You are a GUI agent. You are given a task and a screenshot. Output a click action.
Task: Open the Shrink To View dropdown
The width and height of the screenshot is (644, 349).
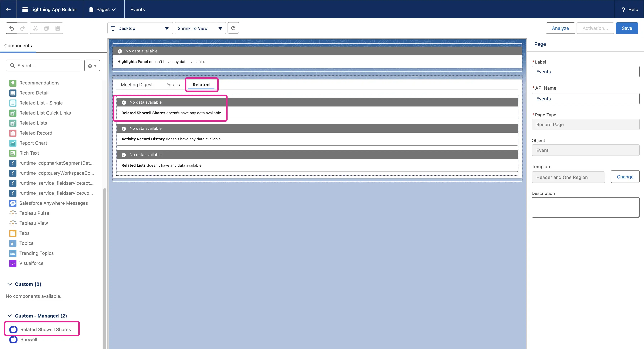pyautogui.click(x=200, y=28)
